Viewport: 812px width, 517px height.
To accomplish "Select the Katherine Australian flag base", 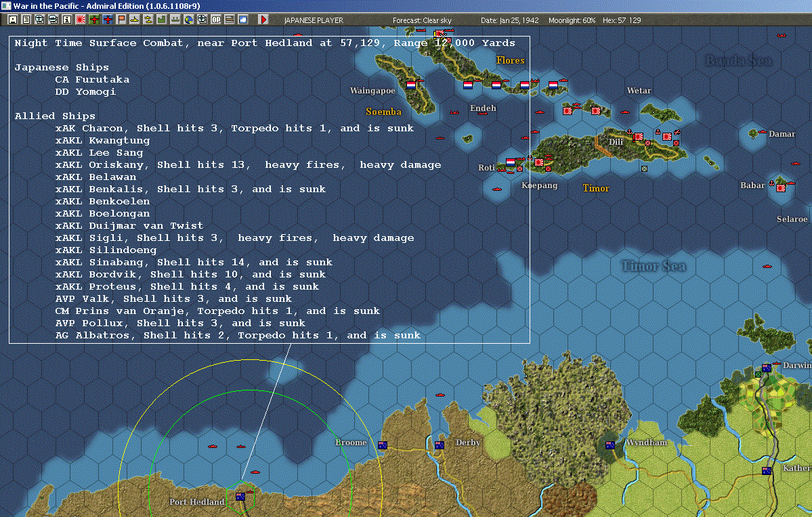I will pos(767,470).
